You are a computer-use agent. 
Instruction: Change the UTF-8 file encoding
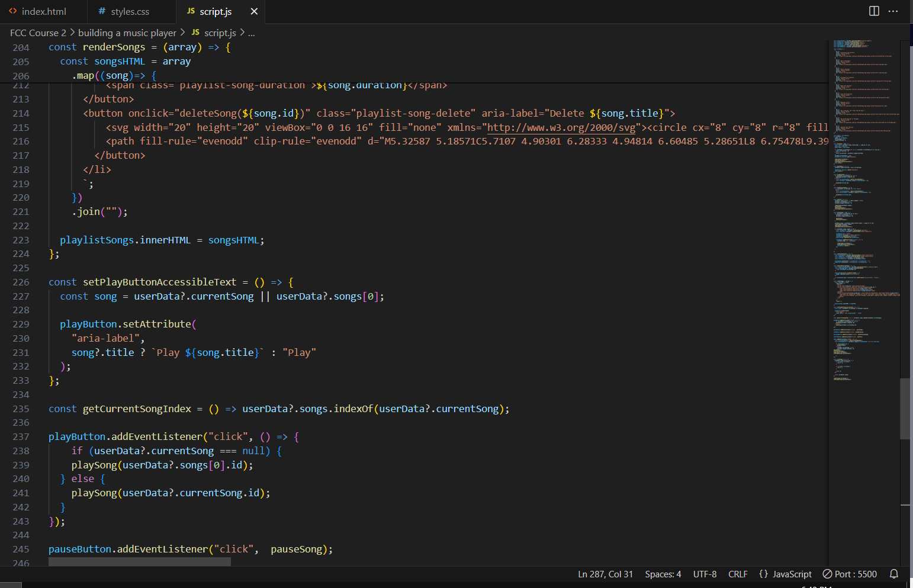click(x=705, y=574)
